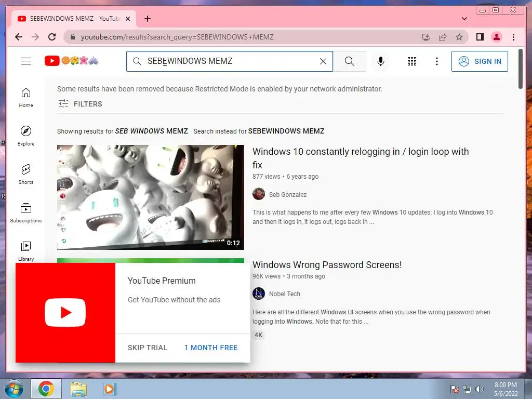The height and width of the screenshot is (399, 532).
Task: Visit the Seb Gonzalez channel name
Action: pos(288,195)
